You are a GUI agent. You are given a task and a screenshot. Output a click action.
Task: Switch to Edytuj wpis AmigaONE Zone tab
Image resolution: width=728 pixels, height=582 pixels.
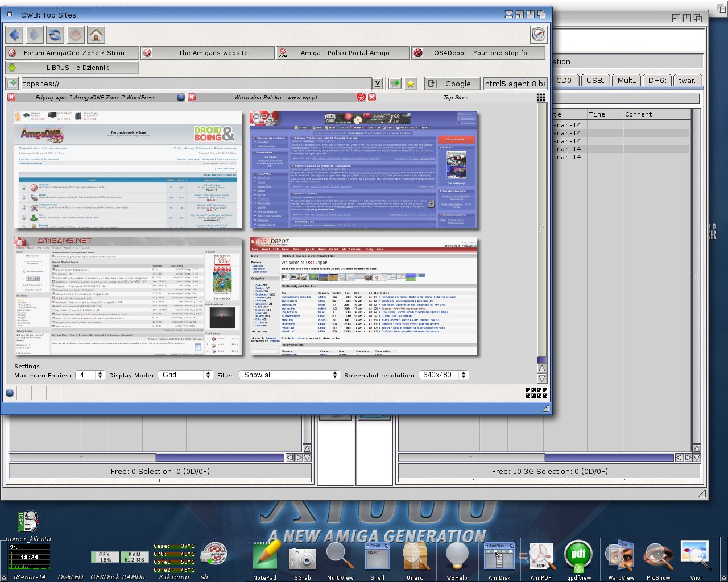coord(95,98)
